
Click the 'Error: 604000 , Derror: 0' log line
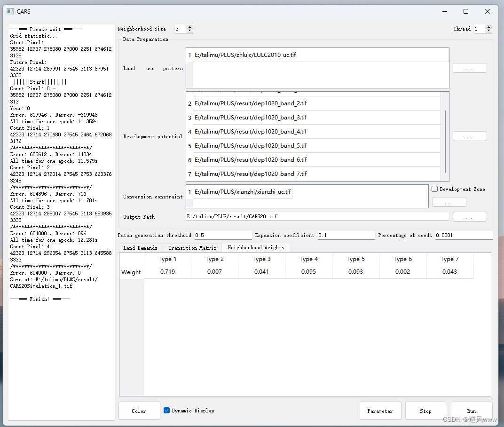click(45, 273)
